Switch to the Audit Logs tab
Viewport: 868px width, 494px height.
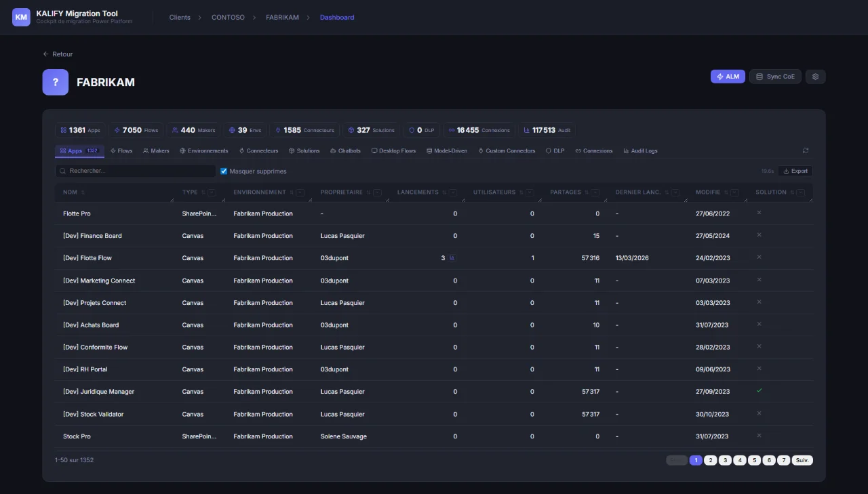point(640,150)
